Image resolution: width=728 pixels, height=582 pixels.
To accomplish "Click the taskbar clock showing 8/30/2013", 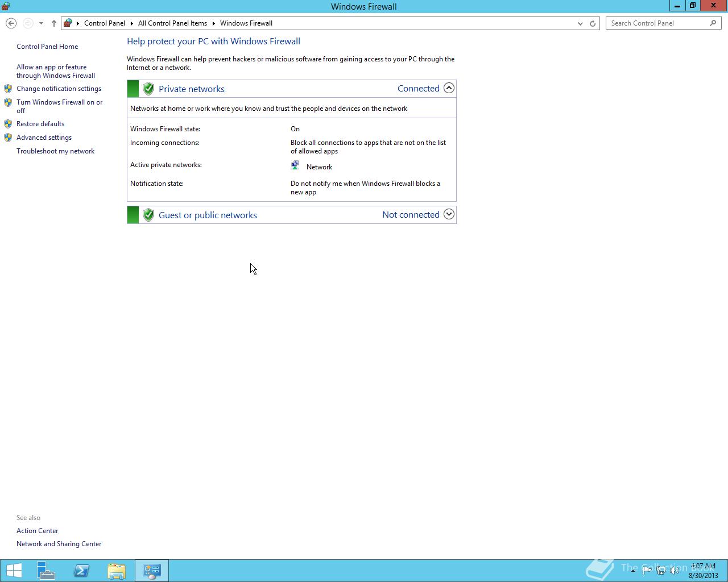I will pos(704,571).
